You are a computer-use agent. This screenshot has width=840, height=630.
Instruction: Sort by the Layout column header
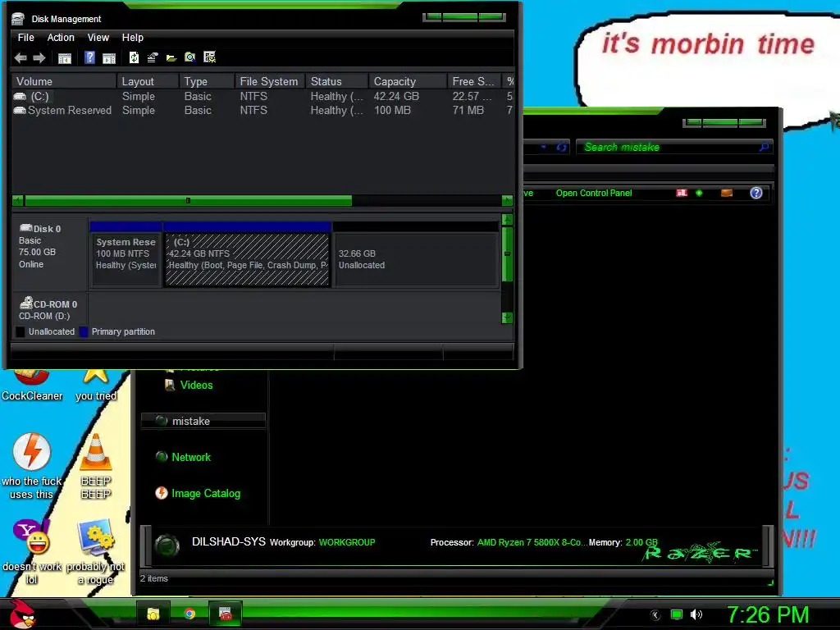pyautogui.click(x=148, y=81)
